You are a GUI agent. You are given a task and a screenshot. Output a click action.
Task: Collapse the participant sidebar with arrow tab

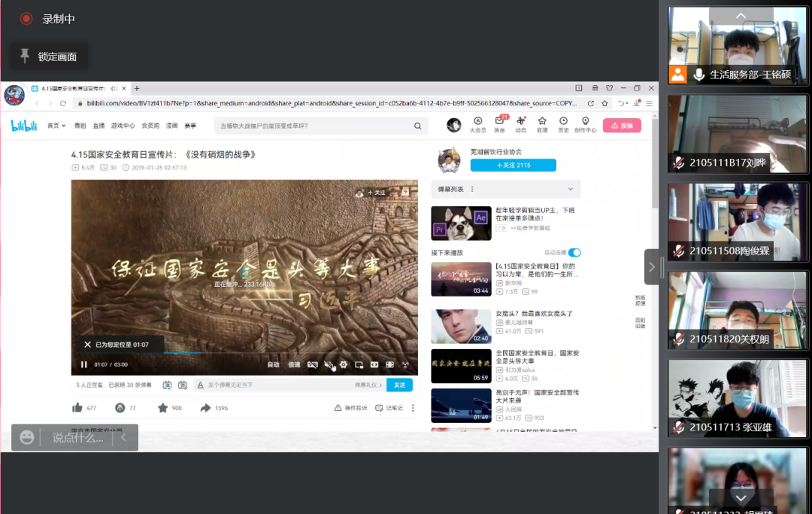point(652,267)
